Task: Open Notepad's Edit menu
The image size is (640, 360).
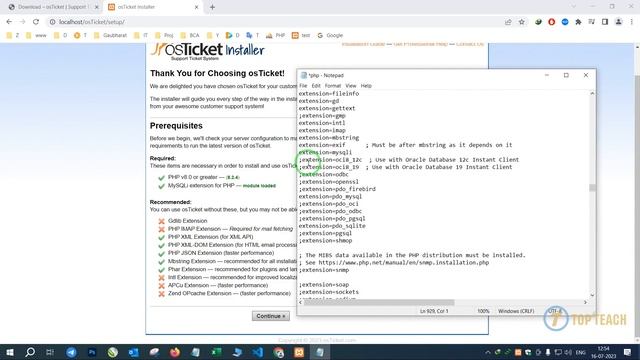Action: [x=316, y=86]
